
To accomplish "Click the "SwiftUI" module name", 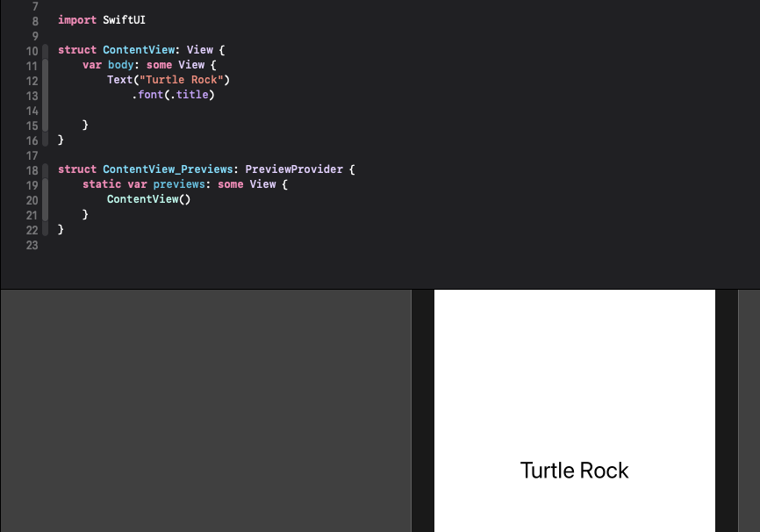I will click(124, 20).
